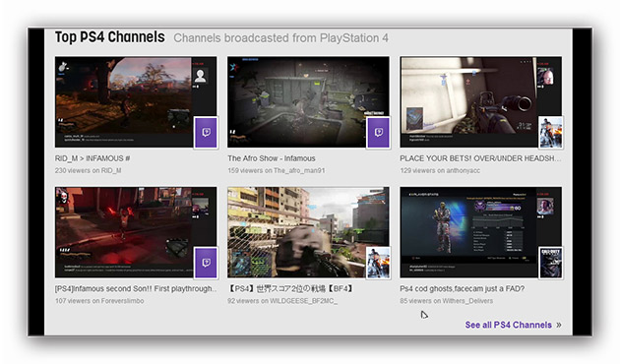This screenshot has width=620, height=364.
Task: Click the See all PS4 Channels link
Action: click(x=508, y=325)
